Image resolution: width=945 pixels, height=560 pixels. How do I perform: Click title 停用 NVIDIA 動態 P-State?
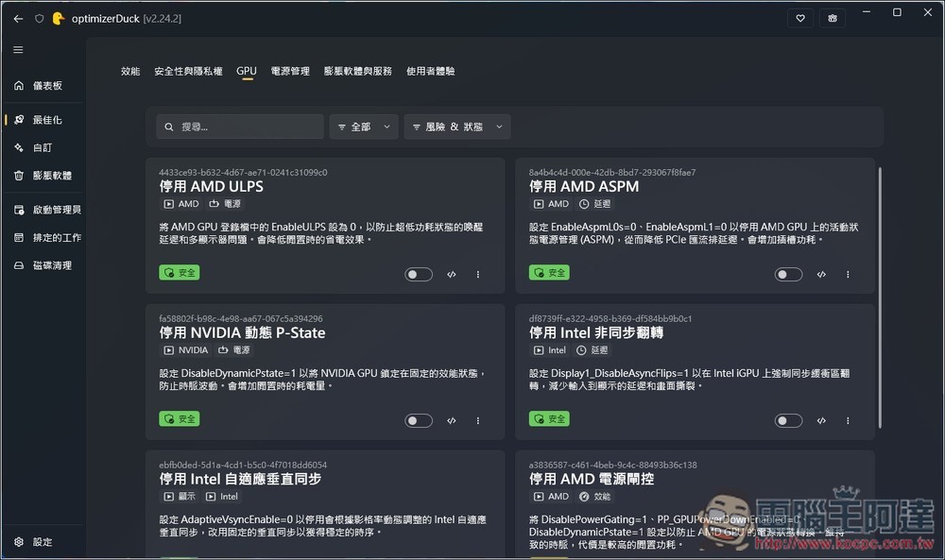(242, 333)
